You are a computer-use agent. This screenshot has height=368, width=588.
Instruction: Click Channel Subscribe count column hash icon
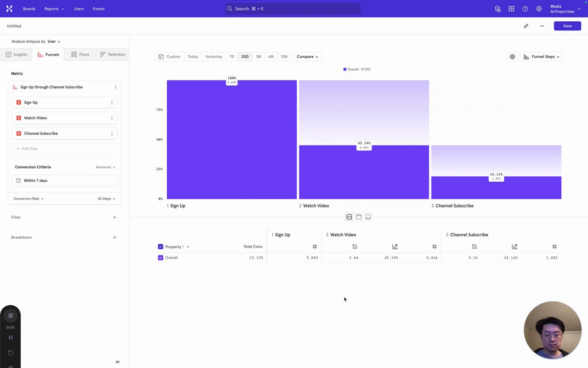(x=554, y=247)
